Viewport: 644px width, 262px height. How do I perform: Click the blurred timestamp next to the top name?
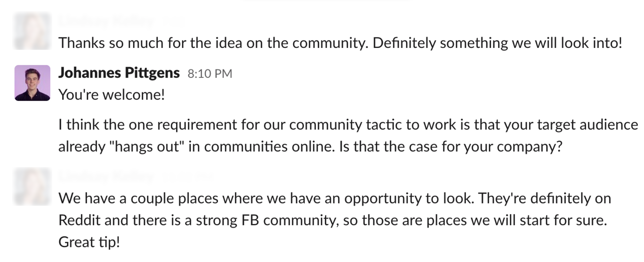[174, 22]
